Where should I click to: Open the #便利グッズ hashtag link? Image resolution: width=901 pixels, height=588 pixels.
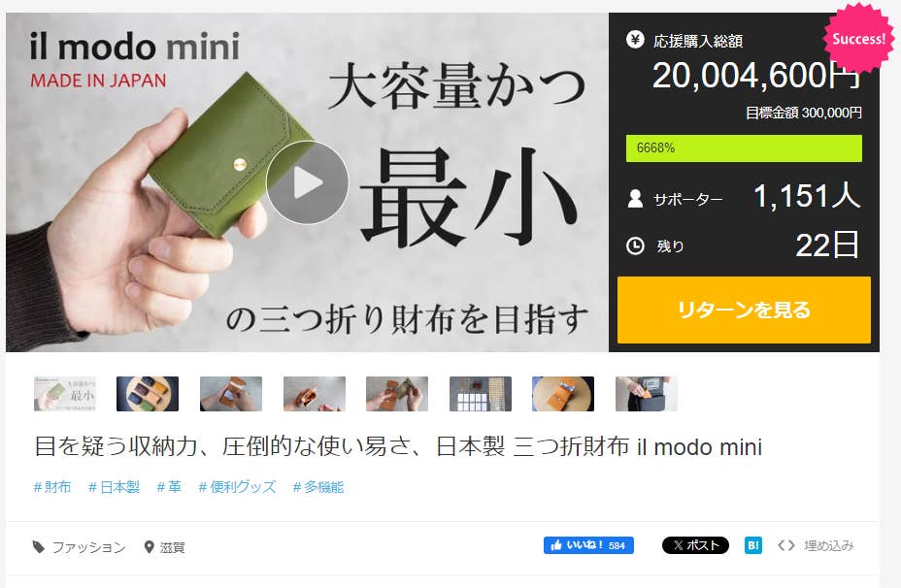(x=237, y=487)
